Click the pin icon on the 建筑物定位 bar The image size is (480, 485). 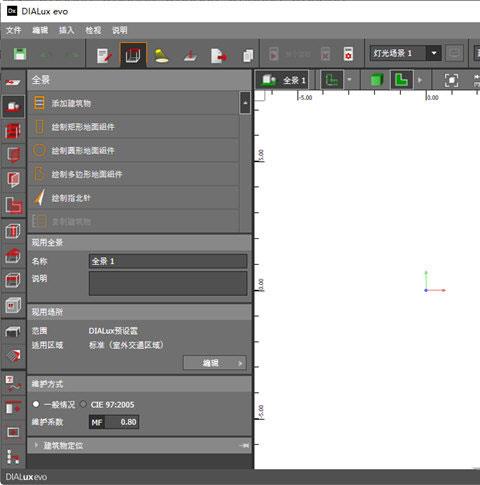244,445
